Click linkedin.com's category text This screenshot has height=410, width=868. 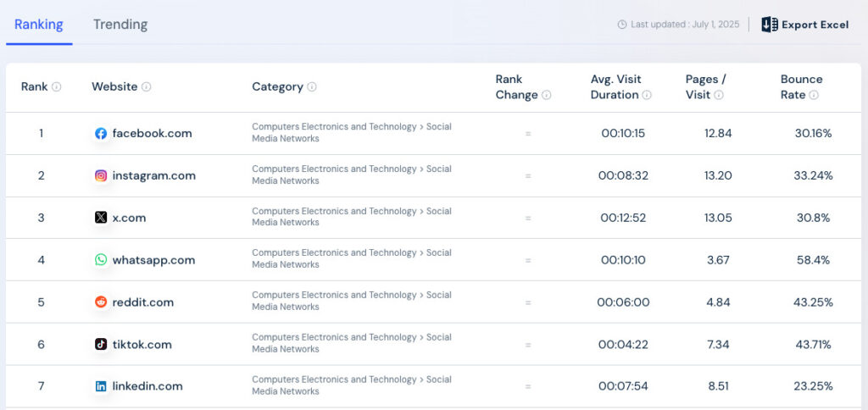(351, 385)
